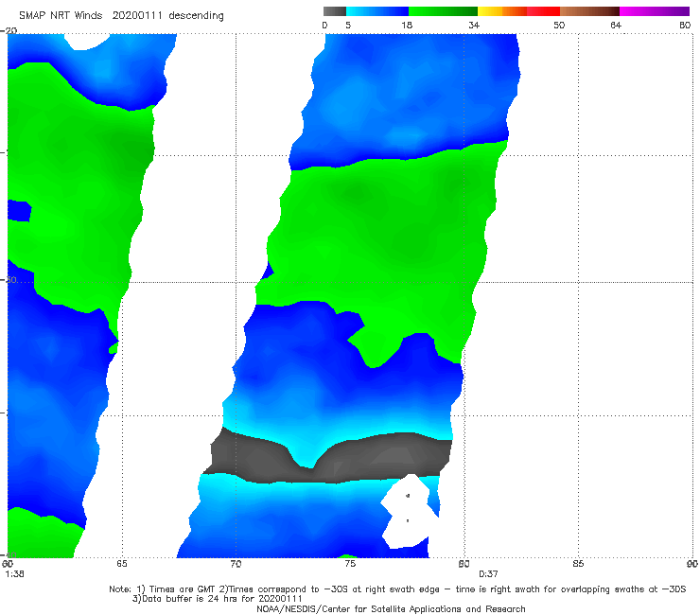Click the date "20200111" in the title

coord(137,16)
